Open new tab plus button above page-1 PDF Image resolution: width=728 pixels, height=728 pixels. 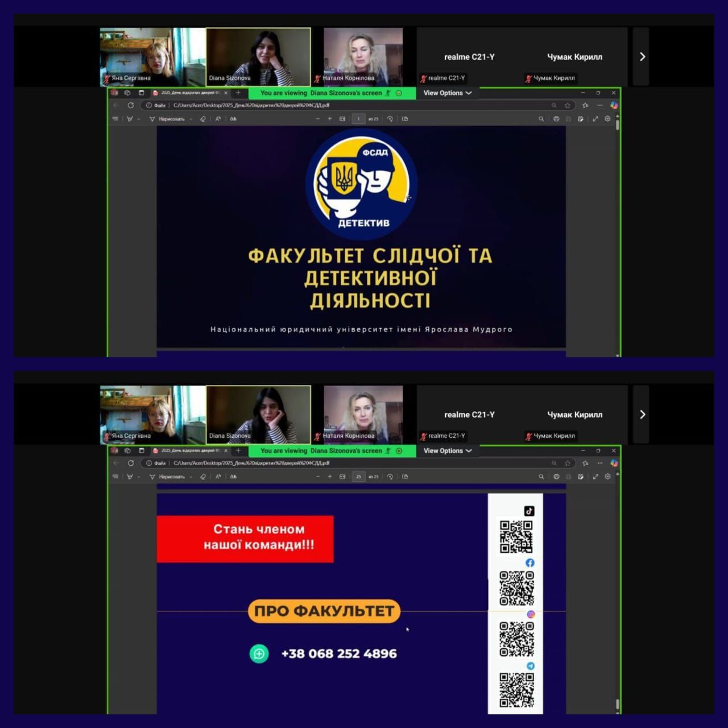[238, 93]
